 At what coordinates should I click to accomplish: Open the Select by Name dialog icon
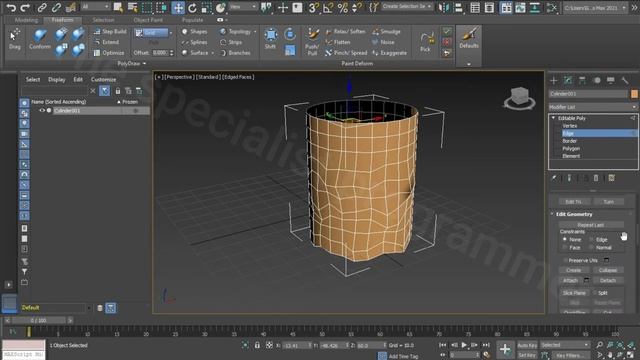tap(133, 7)
